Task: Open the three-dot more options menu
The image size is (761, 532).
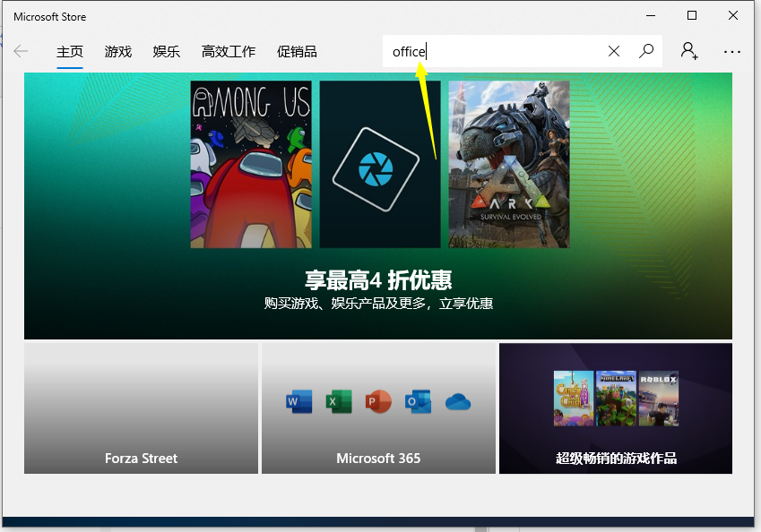Action: pos(732,51)
